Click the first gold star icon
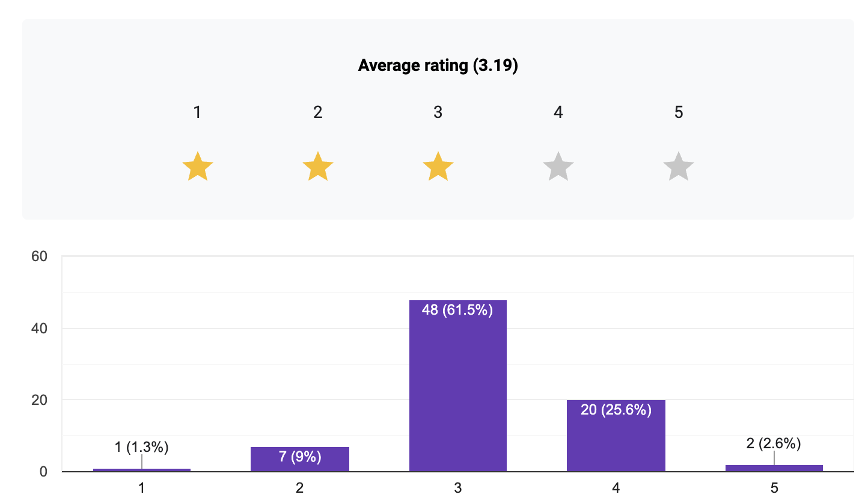Viewport: 868px width, 503px height. 198,167
